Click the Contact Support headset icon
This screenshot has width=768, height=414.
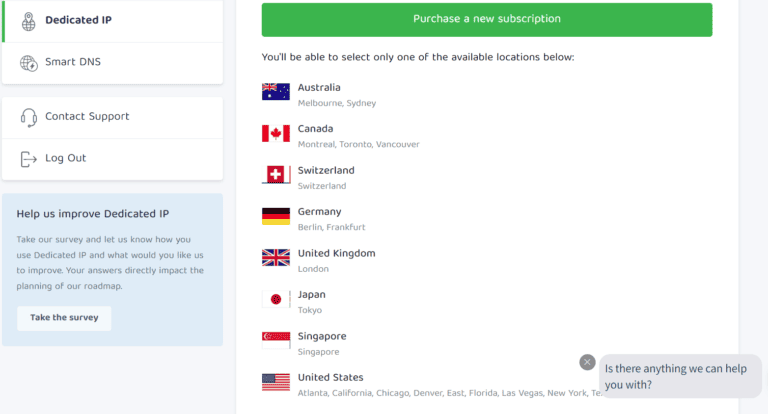click(x=28, y=117)
